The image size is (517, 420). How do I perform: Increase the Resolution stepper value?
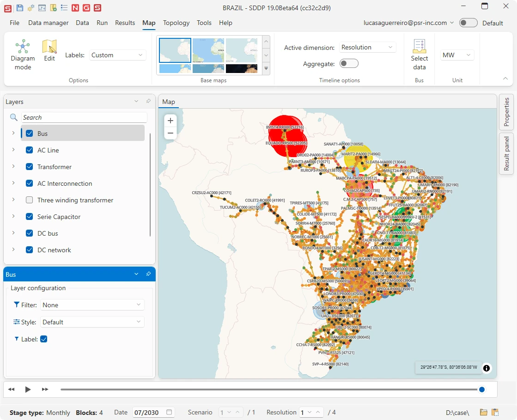tap(318, 412)
